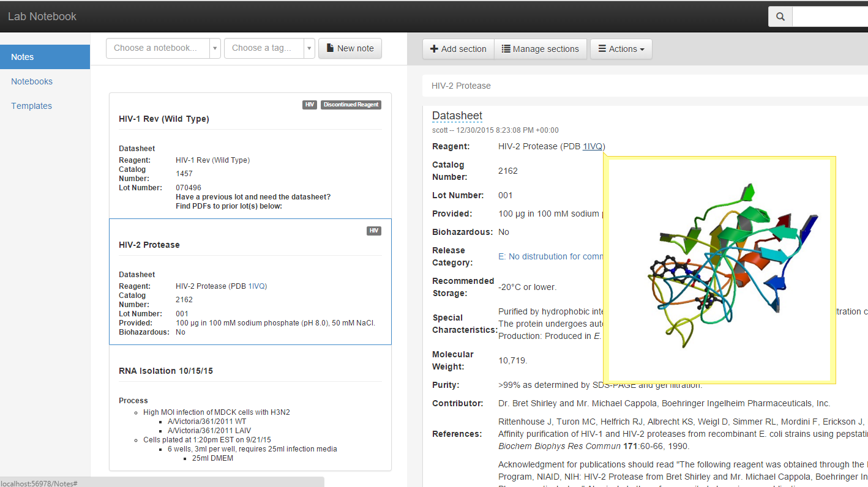
Task: Click the plus icon on Add section
Action: click(x=435, y=48)
